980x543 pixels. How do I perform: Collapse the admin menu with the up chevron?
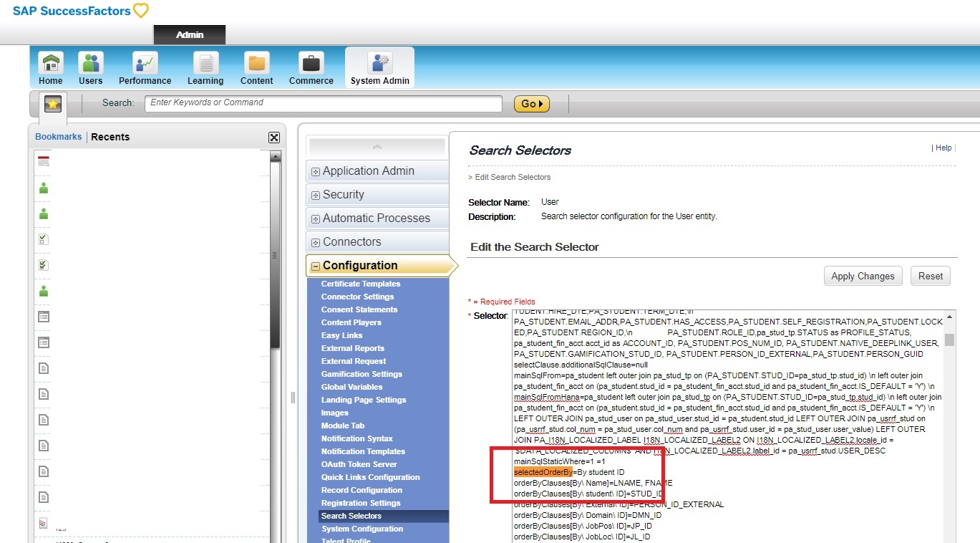click(x=377, y=147)
